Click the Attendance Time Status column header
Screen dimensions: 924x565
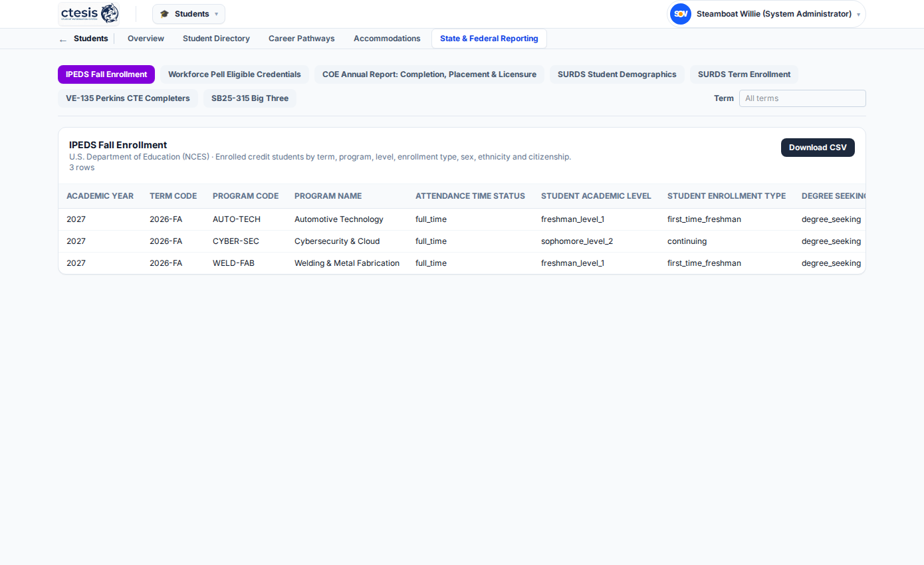(470, 196)
